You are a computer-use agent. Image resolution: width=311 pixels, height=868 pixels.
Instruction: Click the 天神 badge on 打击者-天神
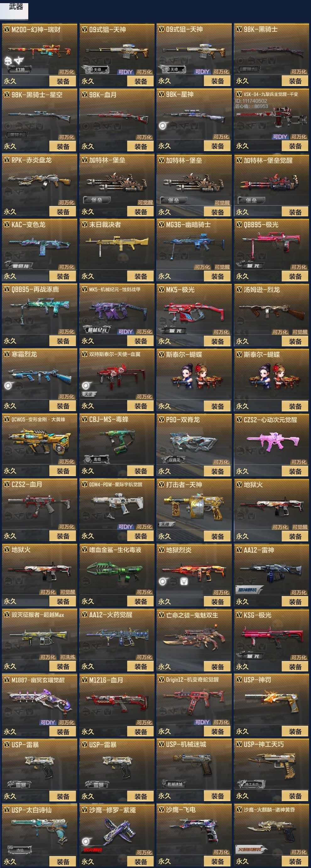click(166, 524)
